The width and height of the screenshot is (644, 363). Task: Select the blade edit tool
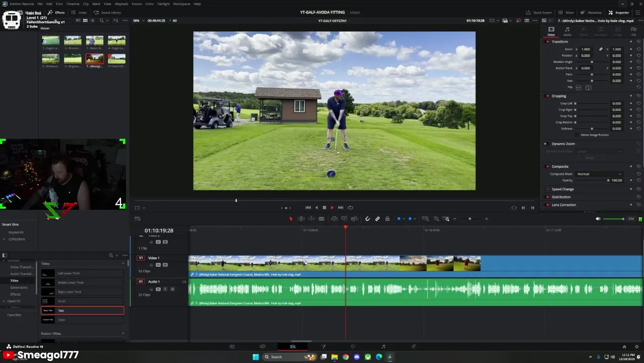[x=321, y=219]
